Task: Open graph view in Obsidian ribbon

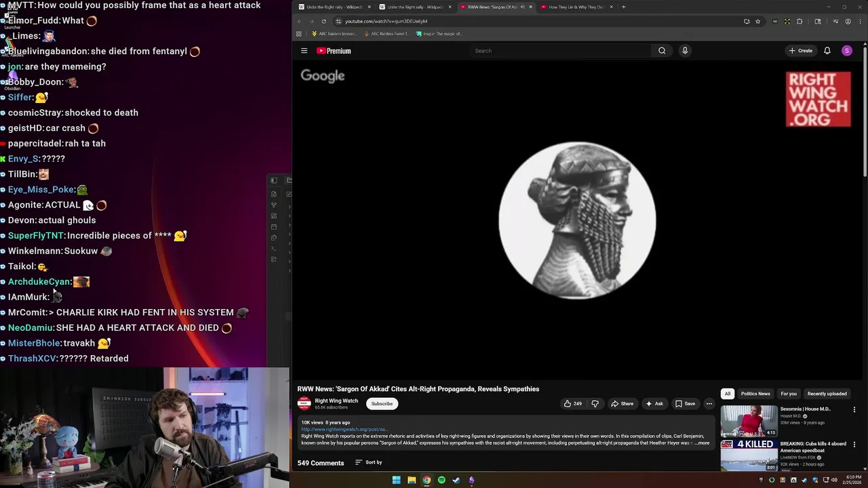Action: click(x=273, y=205)
